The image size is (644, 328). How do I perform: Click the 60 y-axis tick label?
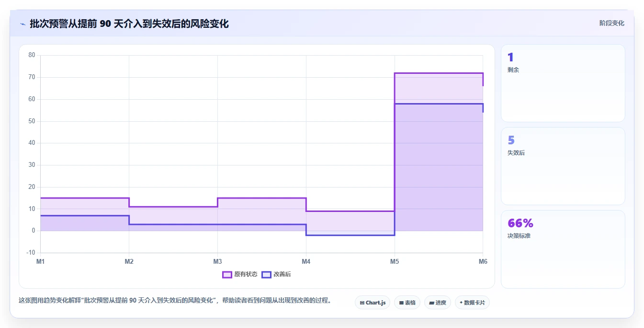(x=32, y=99)
